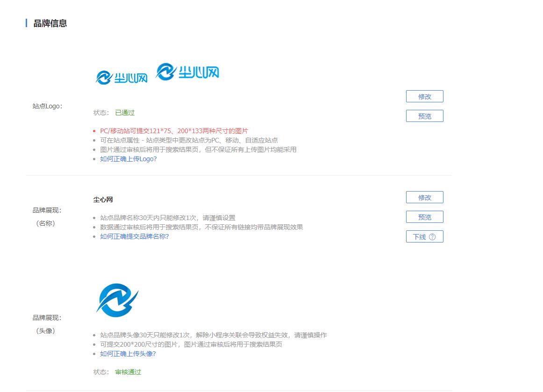This screenshot has width=543, height=392.
Task: Click the 已通过 status text
Action: pos(125,113)
